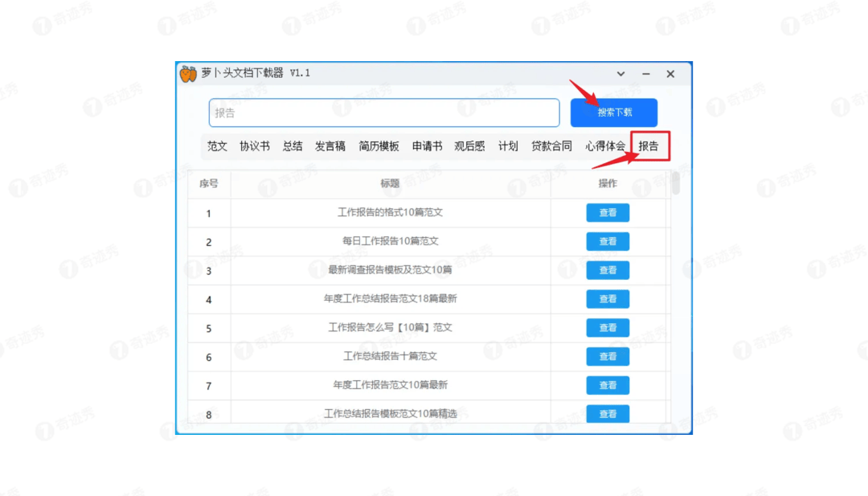Select the 心得体会 category tab
The image size is (868, 496).
pyautogui.click(x=605, y=146)
